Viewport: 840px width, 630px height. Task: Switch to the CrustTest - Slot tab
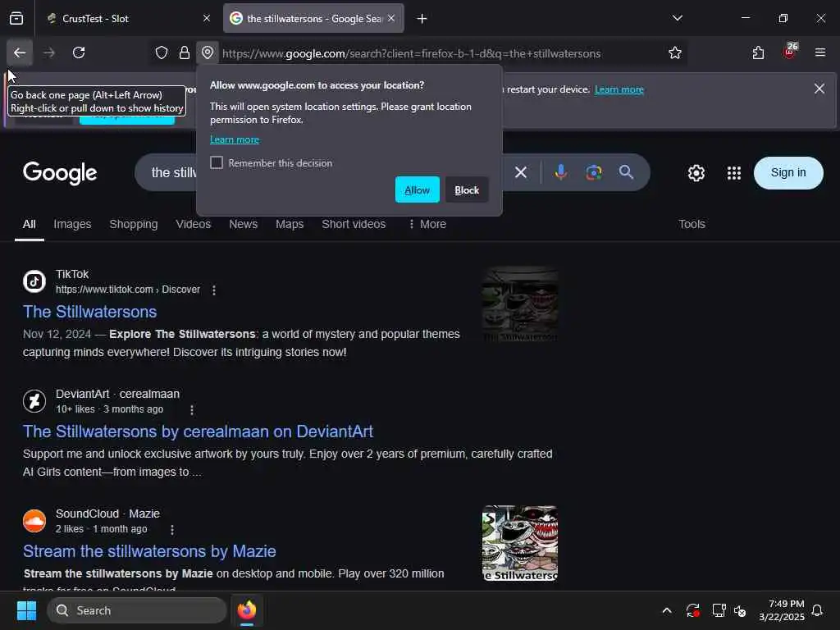[x=127, y=19]
